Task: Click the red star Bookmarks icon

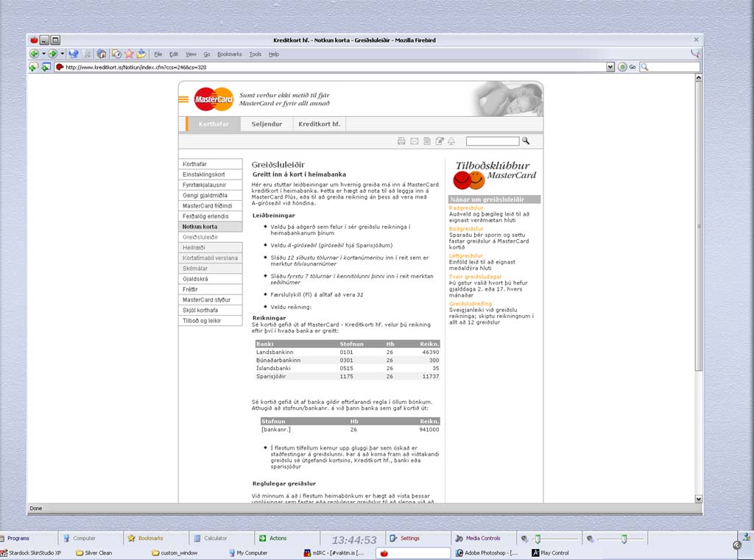Action: (129, 54)
